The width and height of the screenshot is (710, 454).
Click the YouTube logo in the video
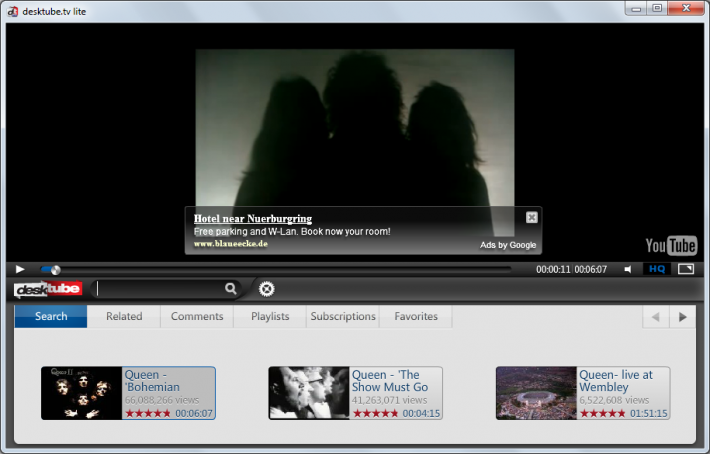click(x=671, y=246)
